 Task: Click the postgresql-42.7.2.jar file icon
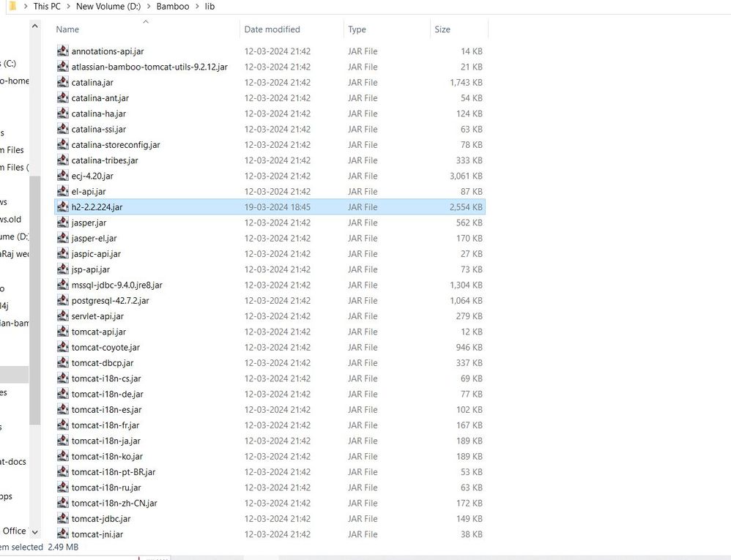coord(62,300)
